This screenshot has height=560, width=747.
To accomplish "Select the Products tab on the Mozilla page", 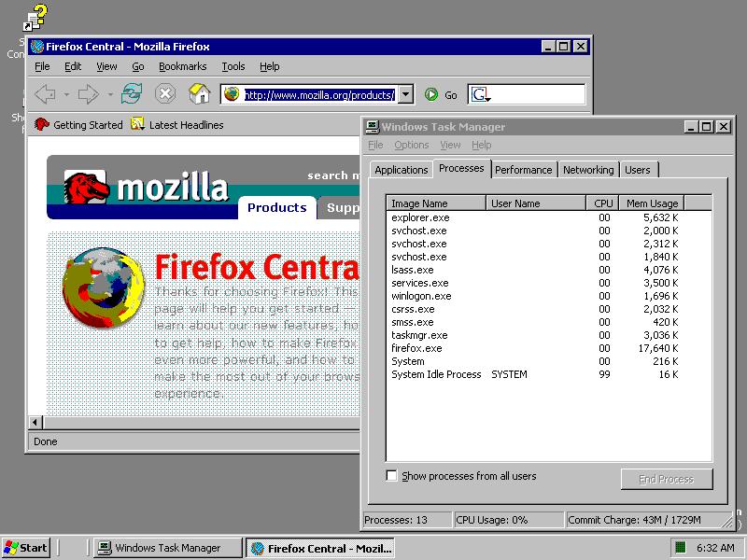I will coord(277,207).
